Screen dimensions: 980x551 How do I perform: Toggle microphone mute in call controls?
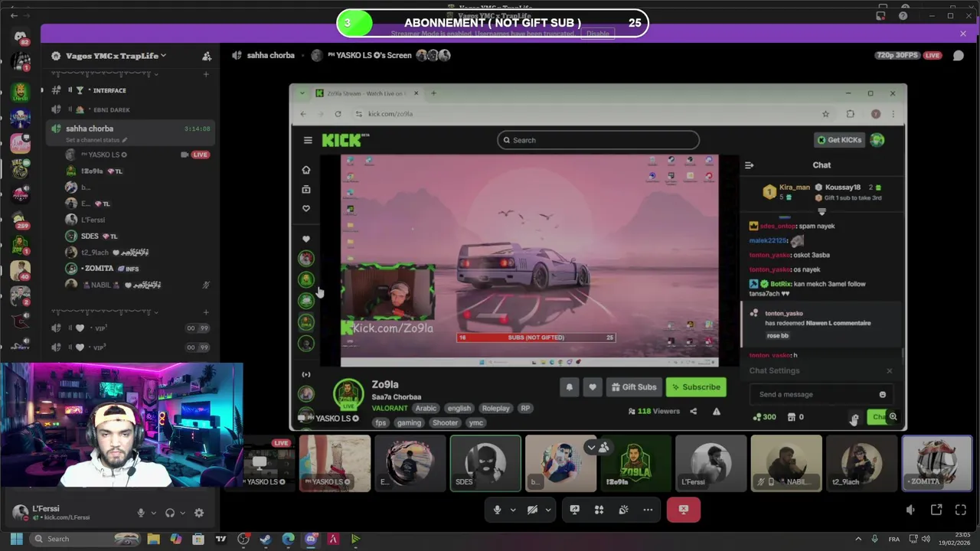pyautogui.click(x=497, y=510)
